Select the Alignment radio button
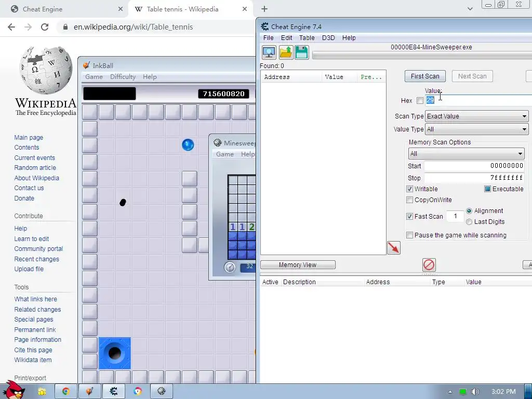This screenshot has height=399, width=532. pos(469,211)
